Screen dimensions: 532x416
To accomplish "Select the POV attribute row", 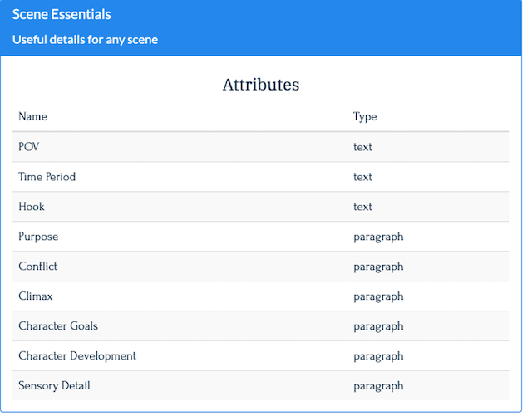I will 260,147.
